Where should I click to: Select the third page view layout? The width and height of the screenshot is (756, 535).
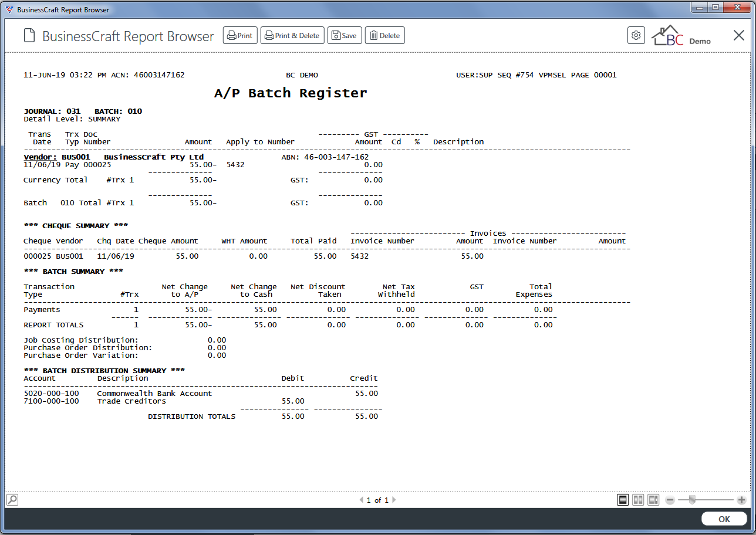point(653,500)
